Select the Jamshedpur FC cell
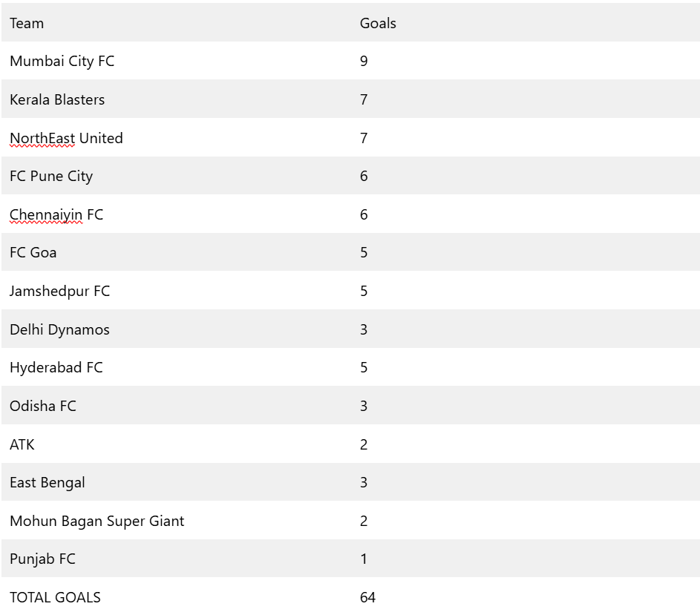700x615 pixels. pos(59,291)
